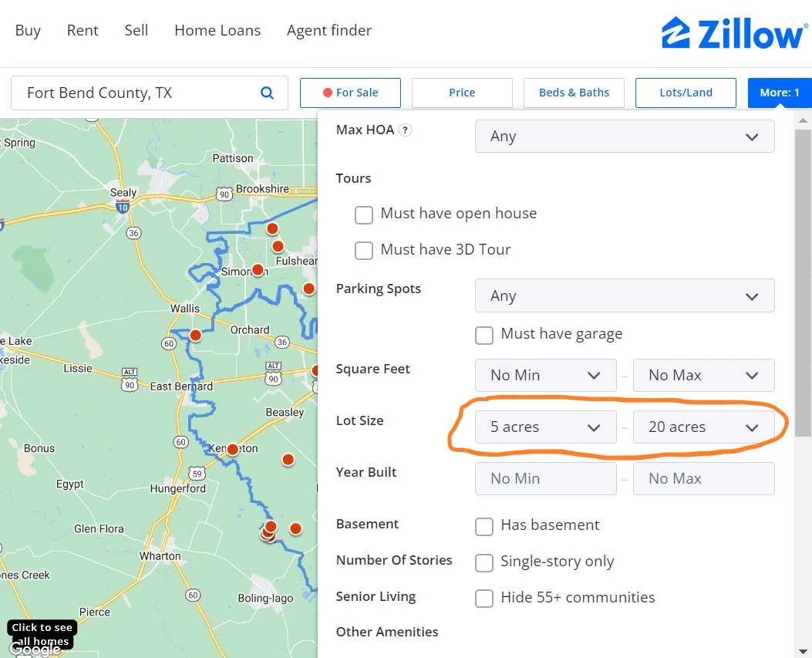Enable Must have 3D Tour
Image resolution: width=812 pixels, height=658 pixels.
363,251
